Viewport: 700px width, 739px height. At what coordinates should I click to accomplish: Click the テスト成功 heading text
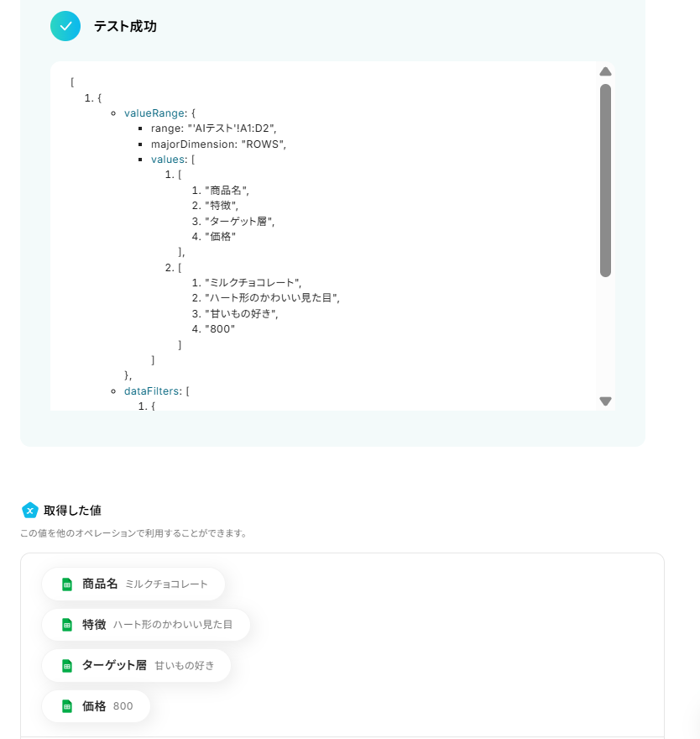pos(125,26)
